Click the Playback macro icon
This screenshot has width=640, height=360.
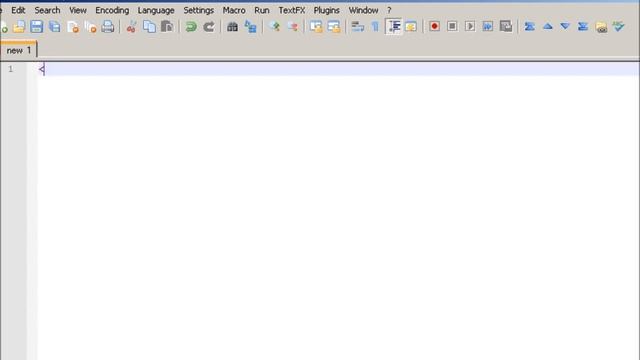(x=470, y=27)
